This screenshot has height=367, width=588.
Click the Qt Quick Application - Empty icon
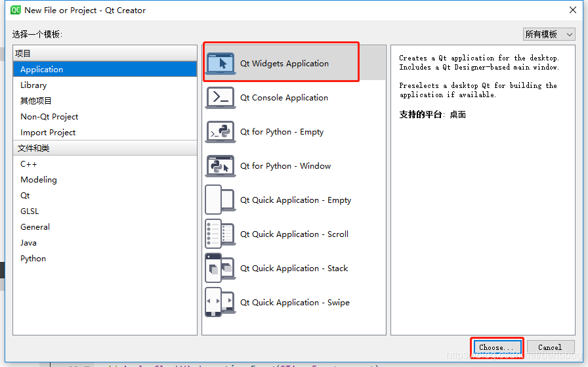pos(220,200)
